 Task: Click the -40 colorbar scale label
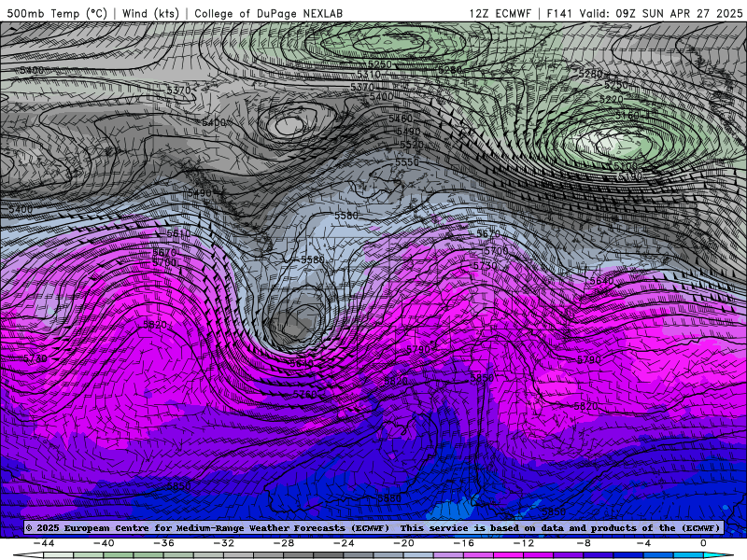104,543
